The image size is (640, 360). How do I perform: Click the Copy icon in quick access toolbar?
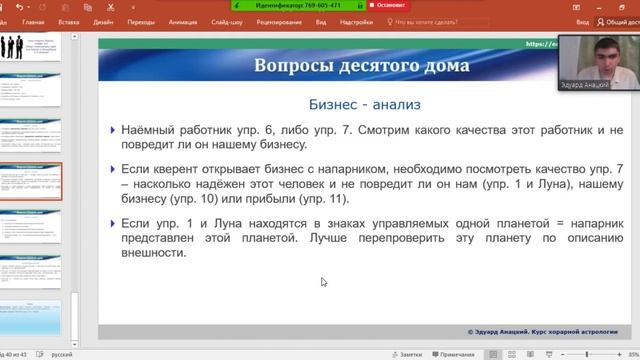(x=88, y=7)
